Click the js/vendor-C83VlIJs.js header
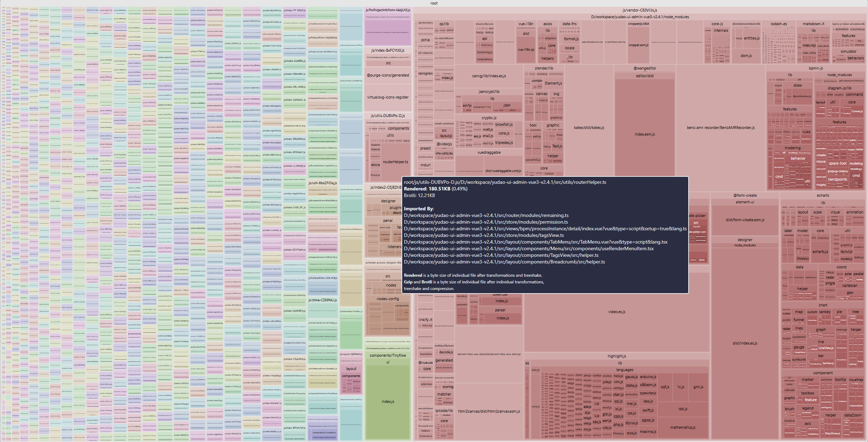 tap(640, 10)
